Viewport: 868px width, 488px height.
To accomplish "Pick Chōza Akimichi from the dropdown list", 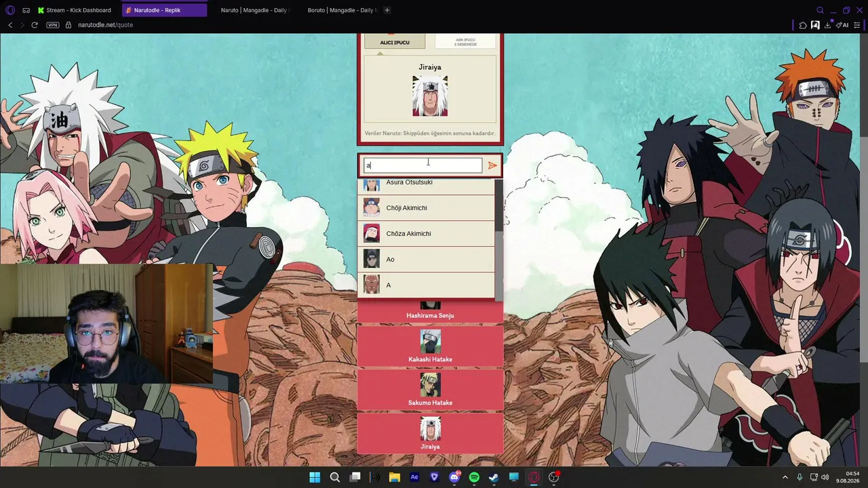I will [x=426, y=234].
